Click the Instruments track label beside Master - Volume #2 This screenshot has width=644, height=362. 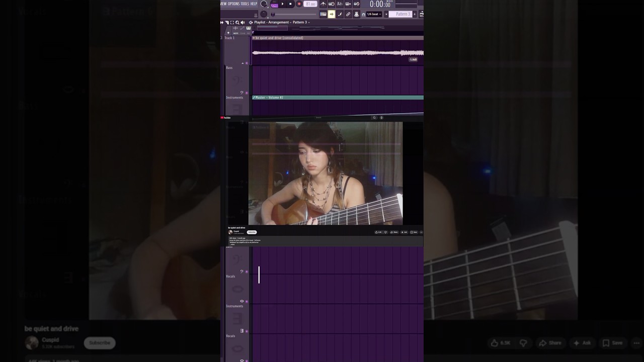[234, 98]
